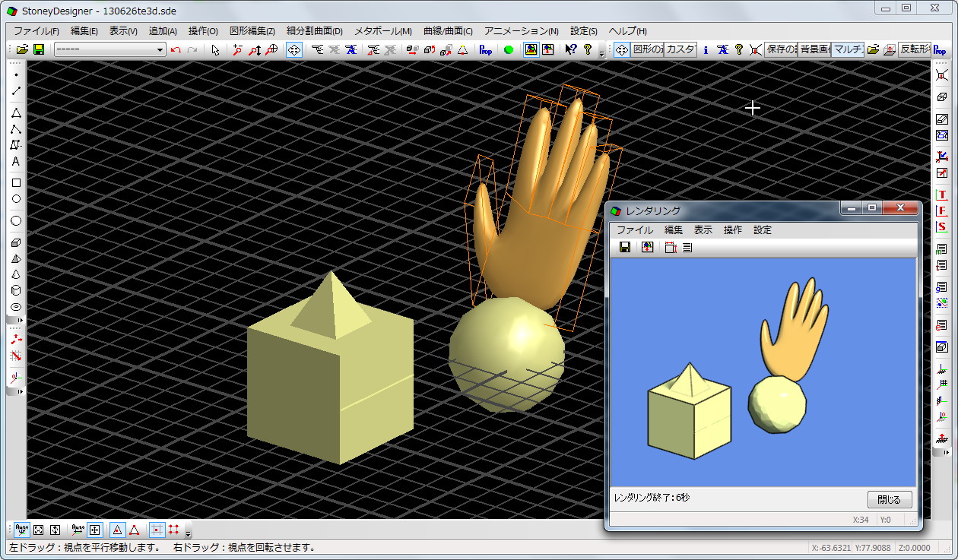Toggle the wireframe triangle display mode button
This screenshot has width=958, height=560.
point(134,530)
